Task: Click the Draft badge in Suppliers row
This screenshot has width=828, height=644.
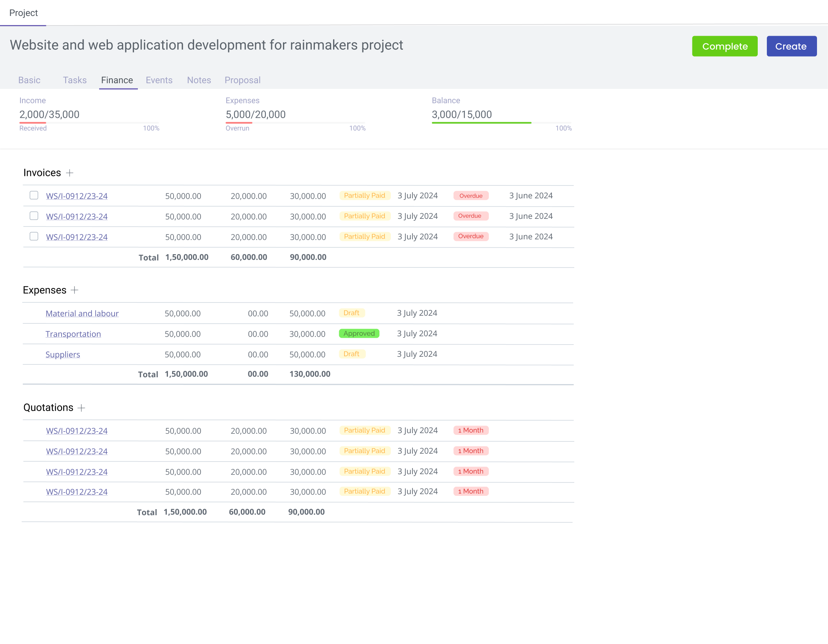Action: pyautogui.click(x=352, y=354)
